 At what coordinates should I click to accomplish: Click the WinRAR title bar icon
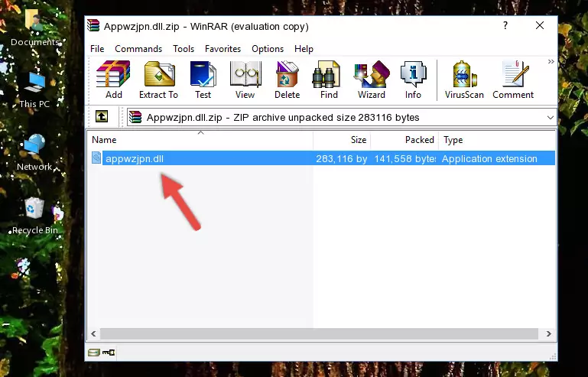pyautogui.click(x=93, y=26)
